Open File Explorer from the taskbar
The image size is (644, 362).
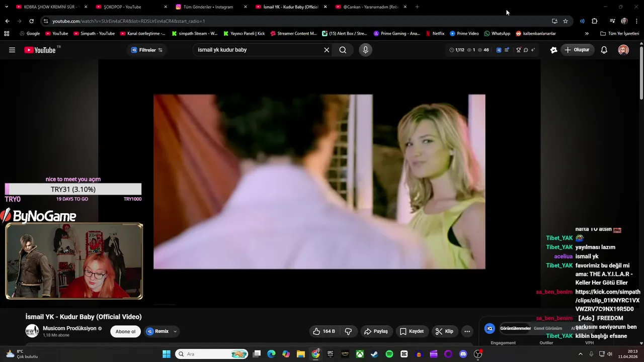pos(301,354)
